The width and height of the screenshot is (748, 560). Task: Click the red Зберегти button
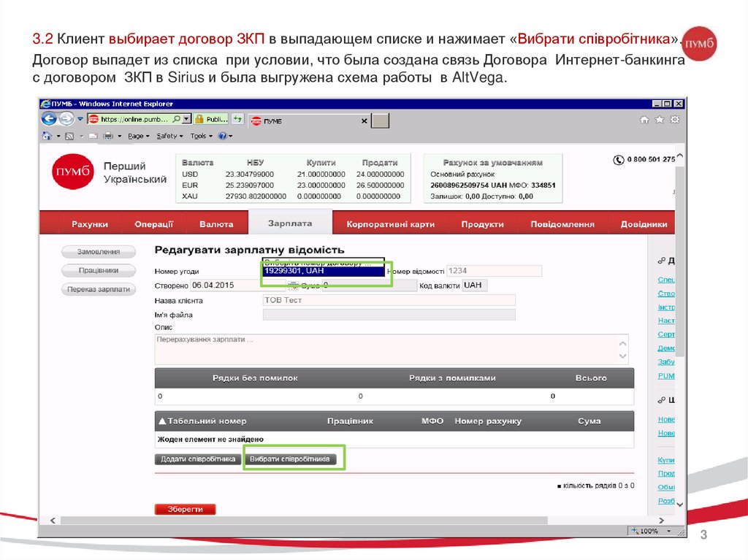click(x=185, y=509)
